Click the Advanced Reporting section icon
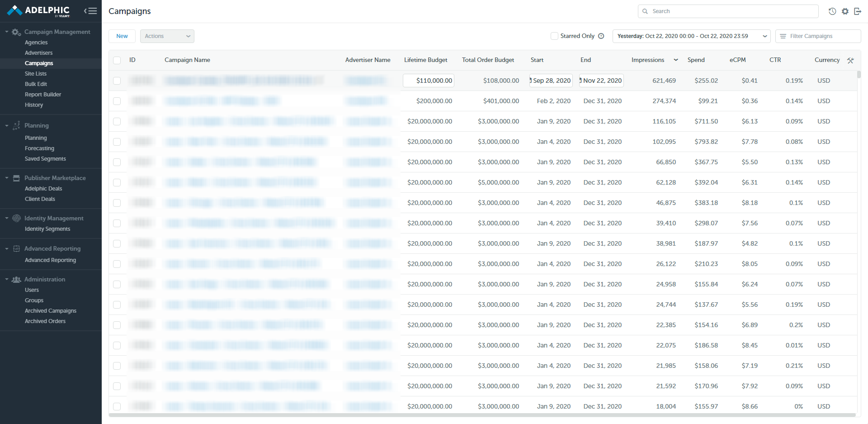The height and width of the screenshot is (424, 868). click(16, 248)
